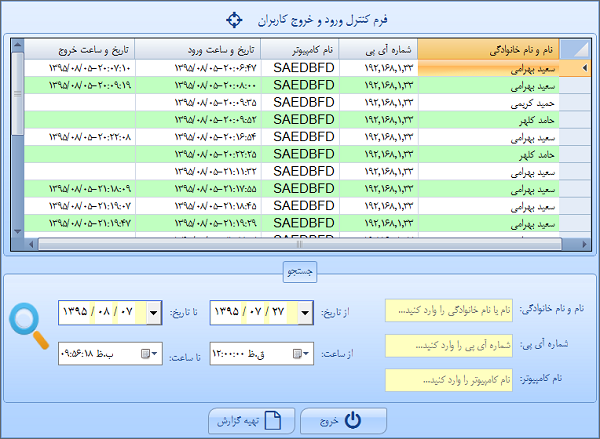The width and height of the screenshot is (600, 439).
Task: Open the 'تا تاریخ' to-date dropdown
Action: [x=154, y=312]
